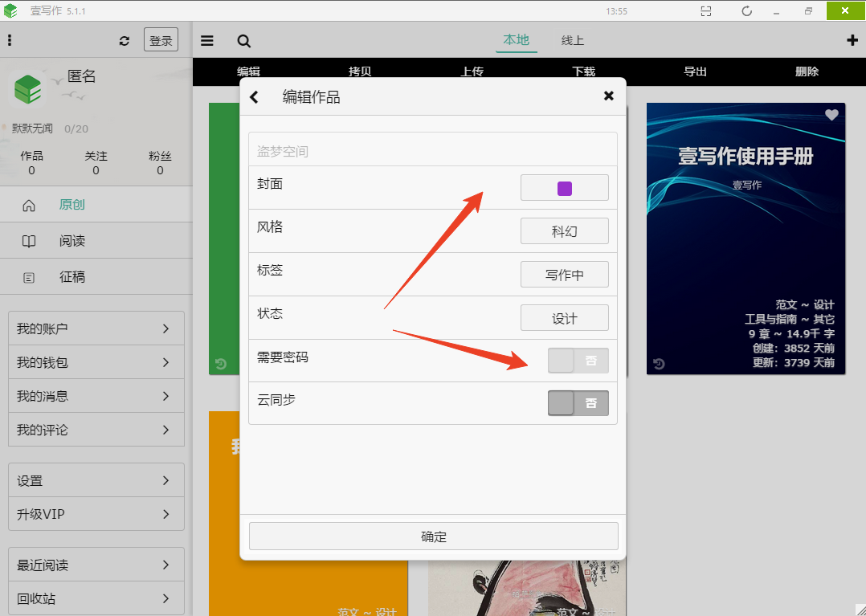Click the plus icon to add work

(x=852, y=40)
